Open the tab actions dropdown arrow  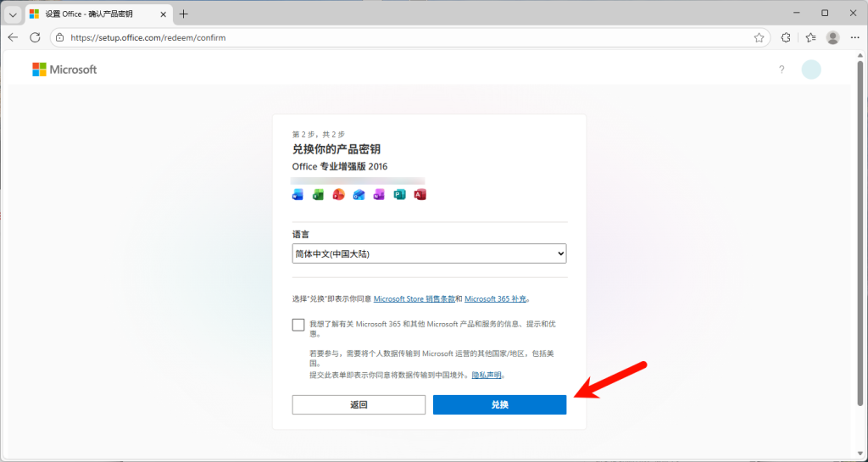tap(13, 14)
